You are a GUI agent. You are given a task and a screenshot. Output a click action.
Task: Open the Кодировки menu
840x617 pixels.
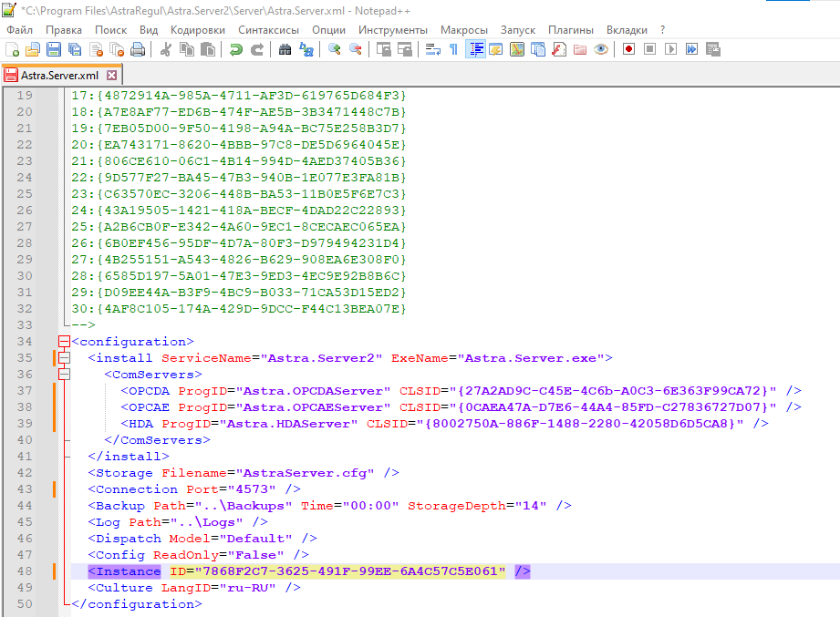197,29
